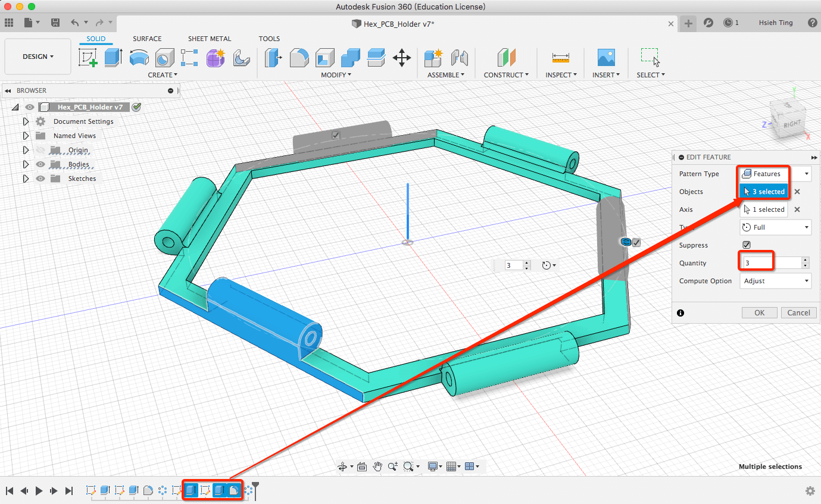Select the Extrude tool in the toolbar
Screen dimensions: 821x504
pyautogui.click(x=113, y=58)
